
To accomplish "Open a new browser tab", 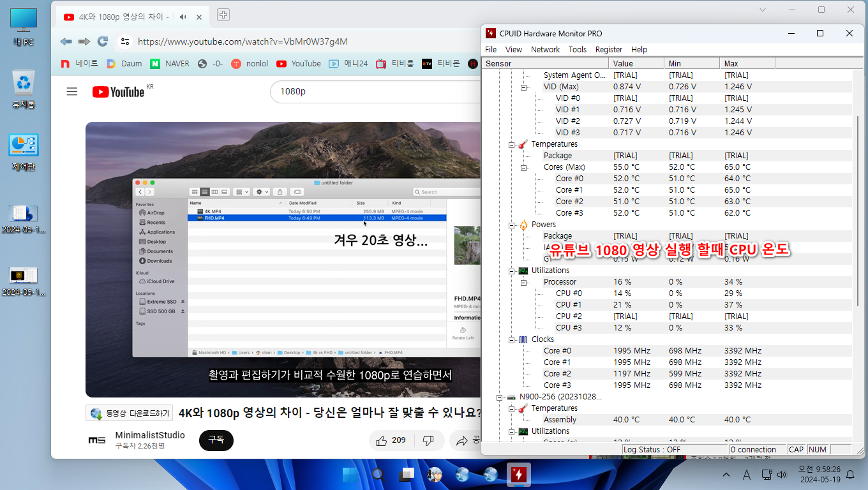I will point(223,15).
